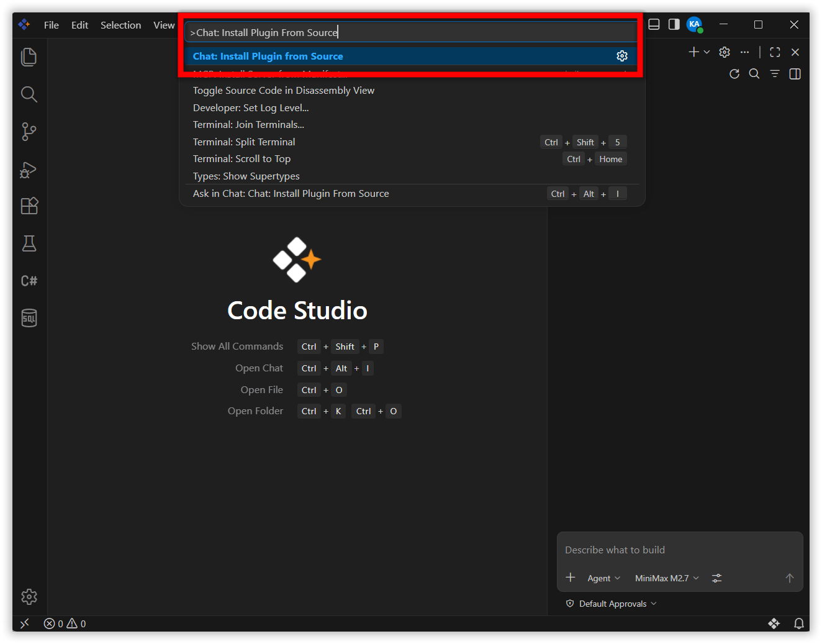This screenshot has width=822, height=644.
Task: Open the KA account avatar
Action: pyautogui.click(x=695, y=25)
